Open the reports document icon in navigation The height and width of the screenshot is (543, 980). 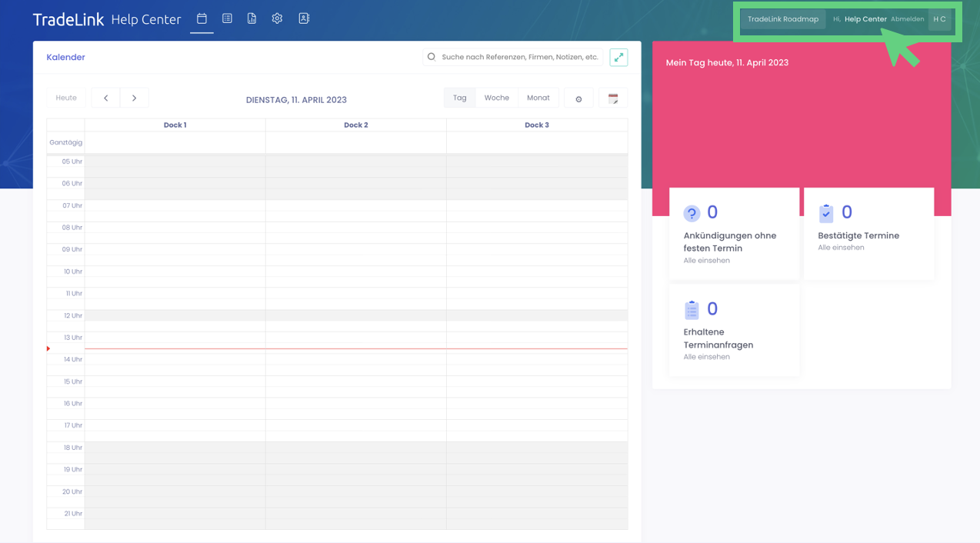tap(252, 18)
